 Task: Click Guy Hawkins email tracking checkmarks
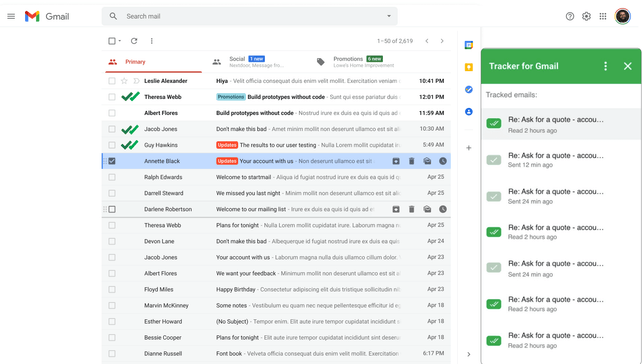(130, 145)
